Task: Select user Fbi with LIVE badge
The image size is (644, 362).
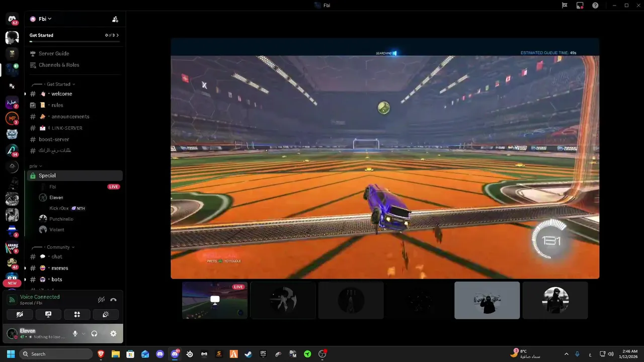Action: (x=79, y=187)
